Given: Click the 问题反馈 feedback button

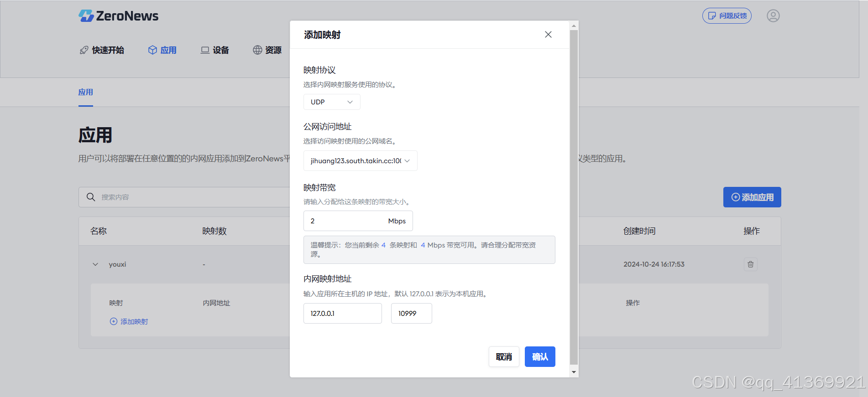Looking at the screenshot, I should point(727,16).
